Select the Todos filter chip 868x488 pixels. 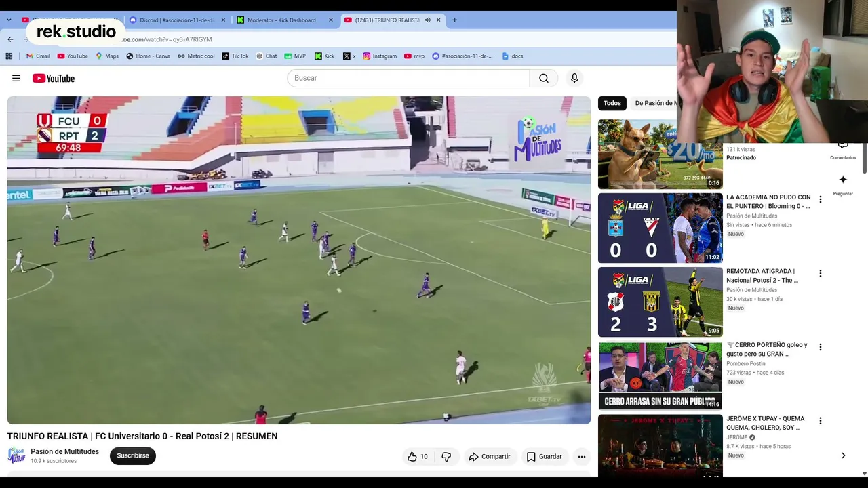point(612,103)
